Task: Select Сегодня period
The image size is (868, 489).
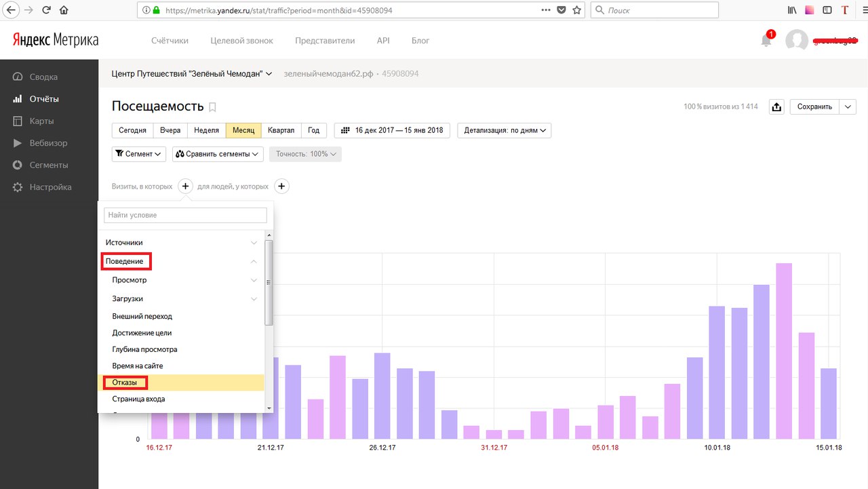Action: click(x=132, y=130)
